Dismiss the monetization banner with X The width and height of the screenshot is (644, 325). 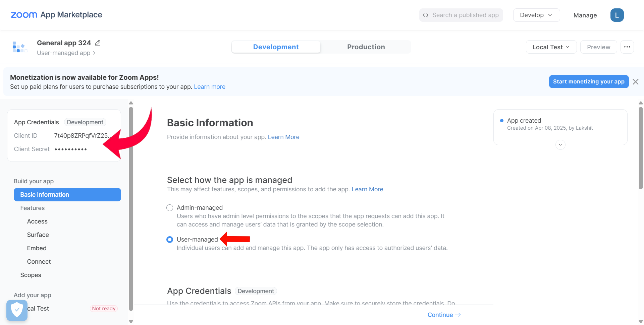(635, 82)
